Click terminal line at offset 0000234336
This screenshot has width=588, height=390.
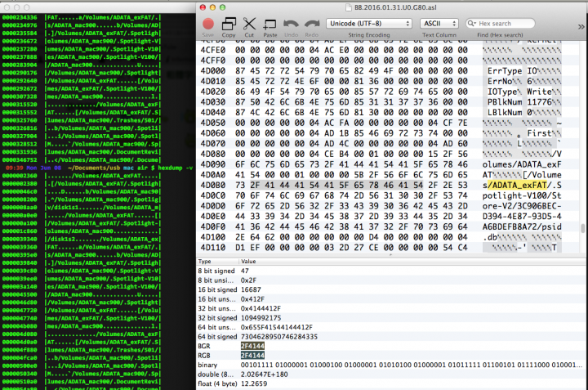pos(82,17)
